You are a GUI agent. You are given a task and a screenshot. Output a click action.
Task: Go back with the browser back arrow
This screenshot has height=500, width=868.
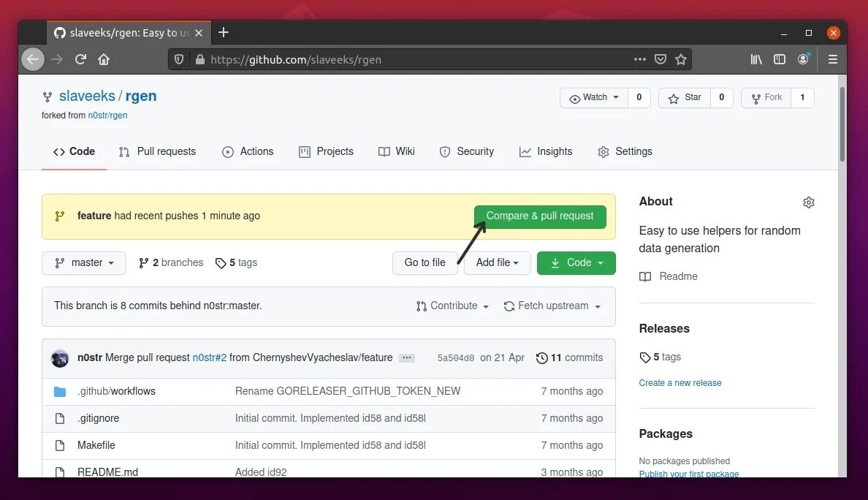tap(33, 59)
